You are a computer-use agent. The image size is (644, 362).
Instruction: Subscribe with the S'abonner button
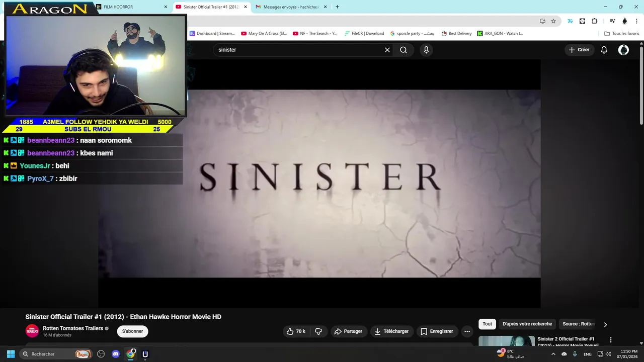132,331
